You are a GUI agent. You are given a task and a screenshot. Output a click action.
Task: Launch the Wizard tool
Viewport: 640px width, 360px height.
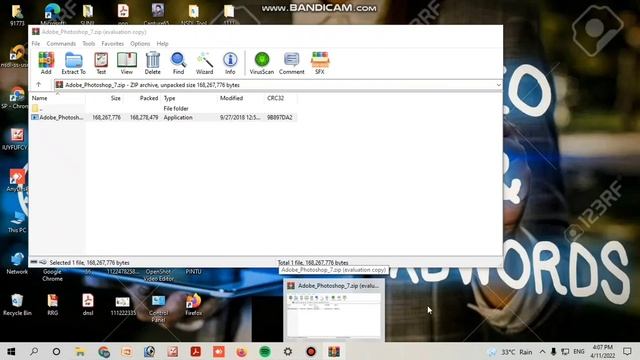(x=204, y=63)
